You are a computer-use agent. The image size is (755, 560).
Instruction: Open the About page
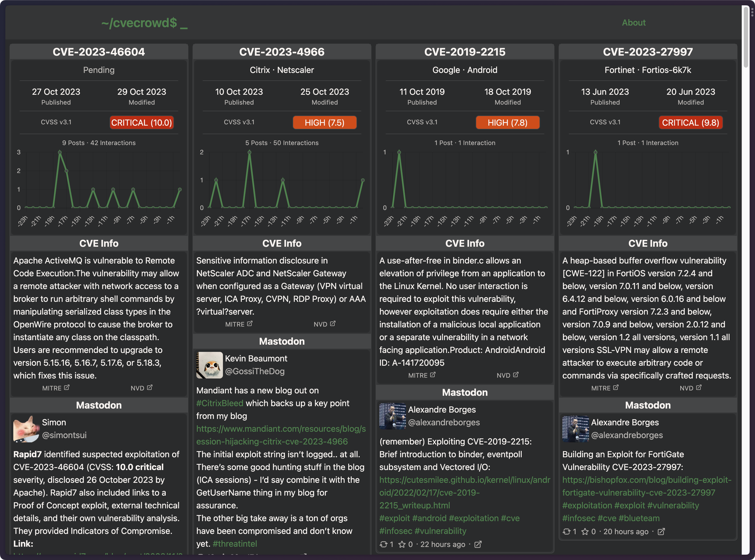[633, 23]
